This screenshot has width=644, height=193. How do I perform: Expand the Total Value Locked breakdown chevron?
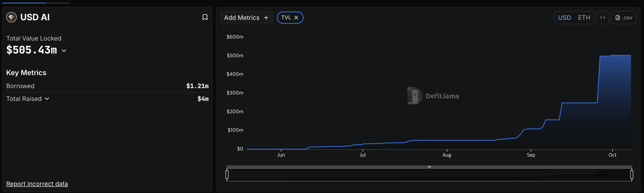click(x=64, y=51)
